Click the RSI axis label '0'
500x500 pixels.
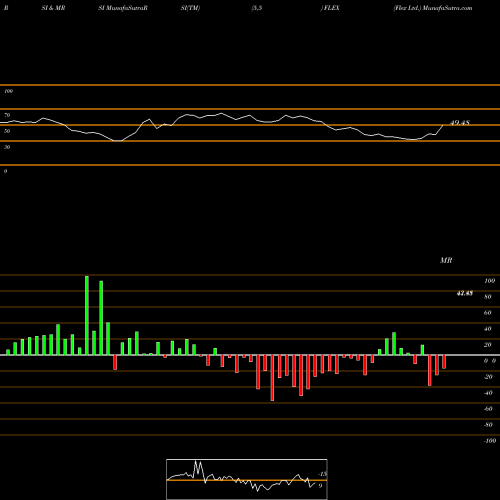click(x=5, y=171)
